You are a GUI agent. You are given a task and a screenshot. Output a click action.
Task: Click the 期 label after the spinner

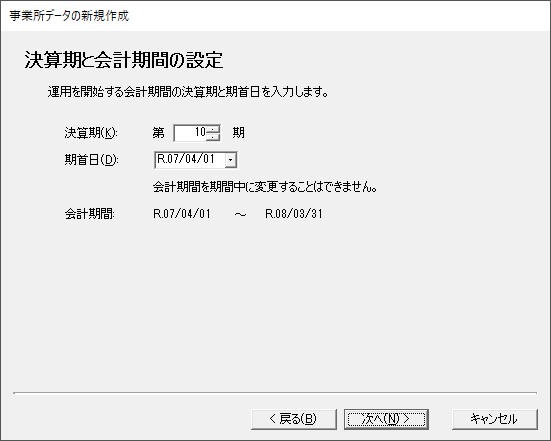pos(239,133)
